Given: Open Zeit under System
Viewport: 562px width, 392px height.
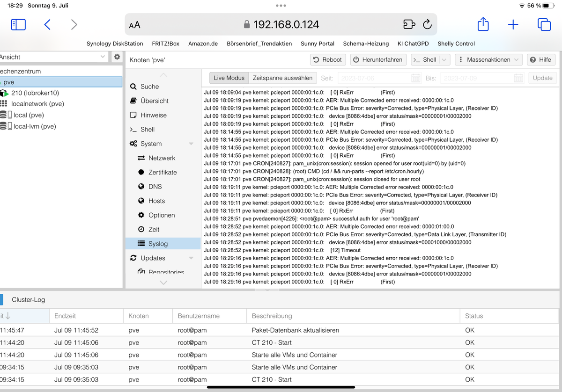Looking at the screenshot, I should point(163,229).
